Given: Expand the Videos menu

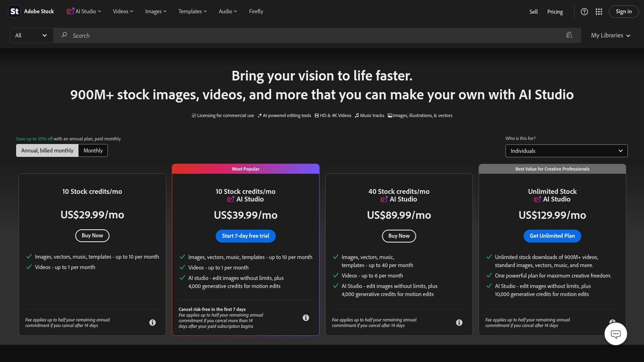Looking at the screenshot, I should (123, 11).
